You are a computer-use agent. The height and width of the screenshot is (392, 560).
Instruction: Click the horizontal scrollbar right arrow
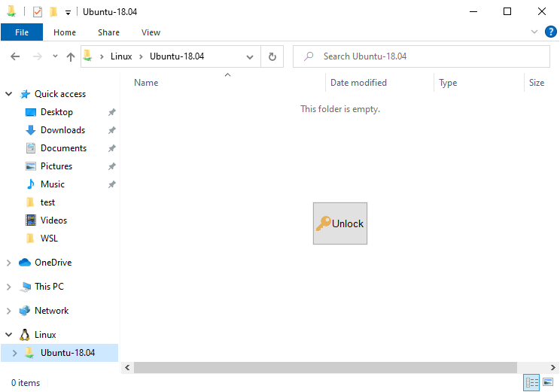553,367
